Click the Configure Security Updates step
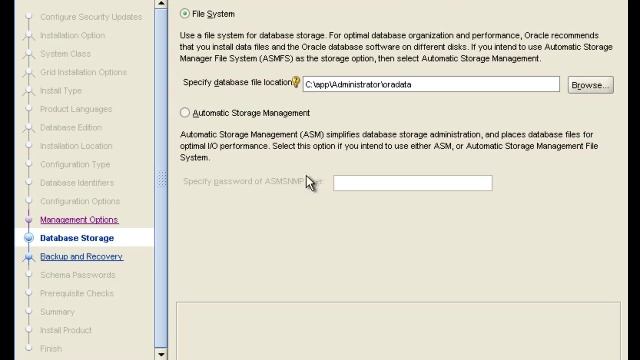The width and height of the screenshot is (640, 360). tap(91, 17)
